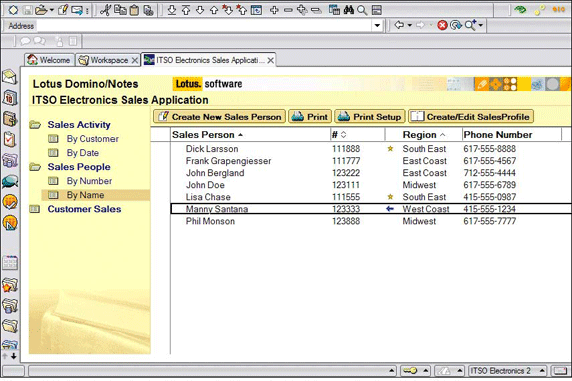This screenshot has height=381, width=572.
Task: Close the Workspace tab
Action: 135,60
